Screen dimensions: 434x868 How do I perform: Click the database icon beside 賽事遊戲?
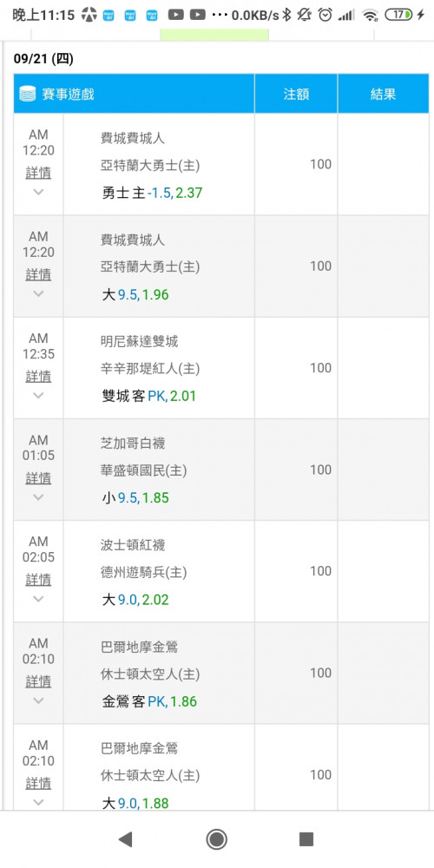click(x=27, y=94)
